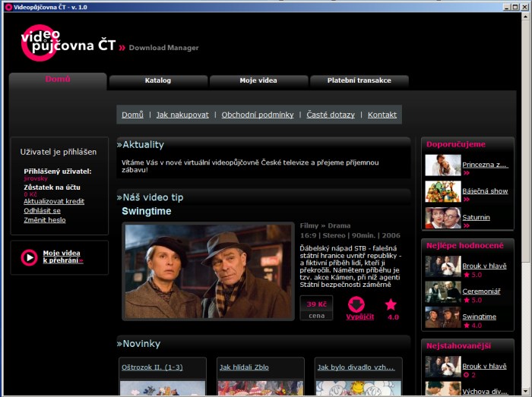
Task: Click the 39 Kč price box
Action: [317, 307]
